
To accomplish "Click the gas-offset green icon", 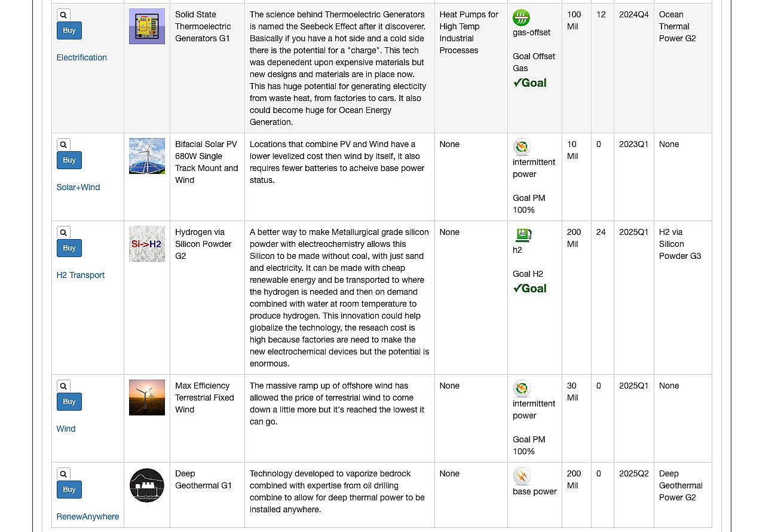I will coord(521,17).
